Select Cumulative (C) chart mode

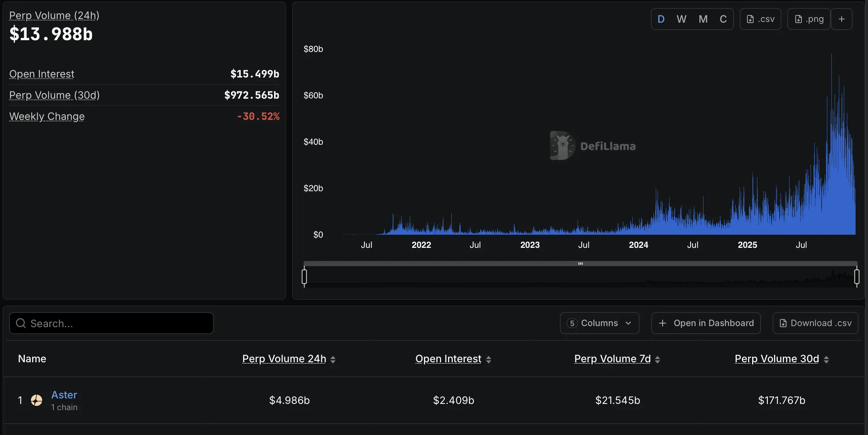[x=723, y=19]
